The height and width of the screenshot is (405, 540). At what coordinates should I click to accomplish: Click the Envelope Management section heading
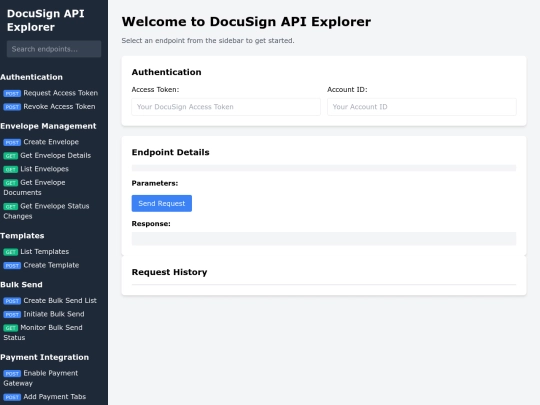point(48,126)
